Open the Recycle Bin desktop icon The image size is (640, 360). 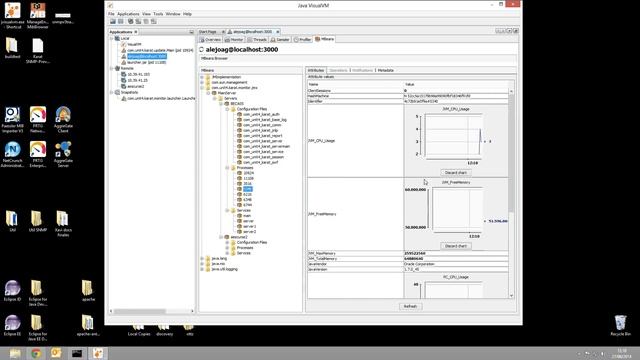tap(620, 325)
